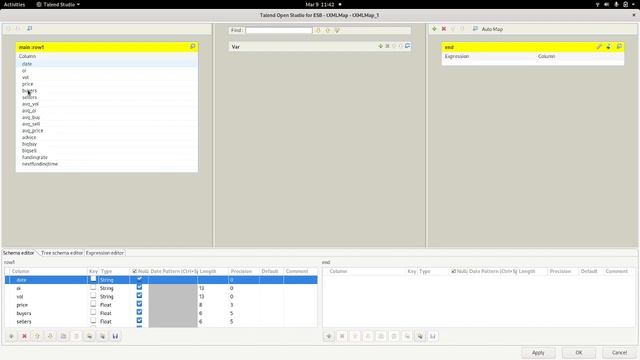
Task: Open Type dropdown for the sellers column
Action: tap(114, 322)
